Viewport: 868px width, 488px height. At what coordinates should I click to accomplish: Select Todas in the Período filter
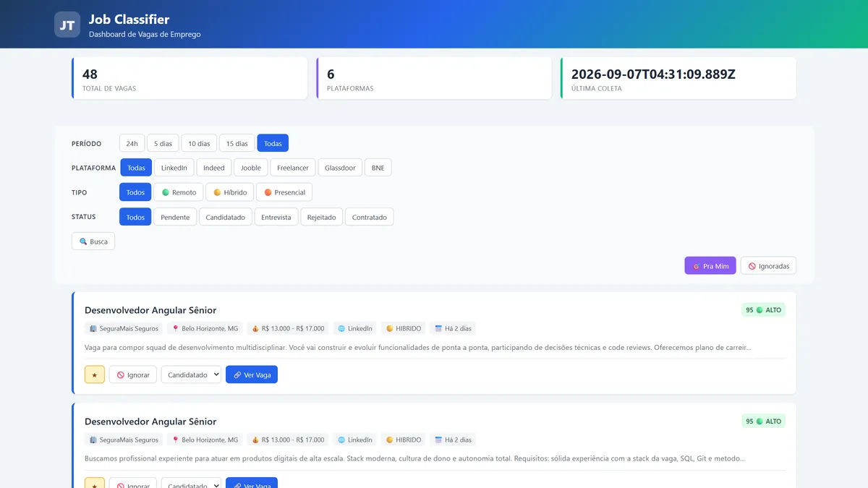[273, 143]
